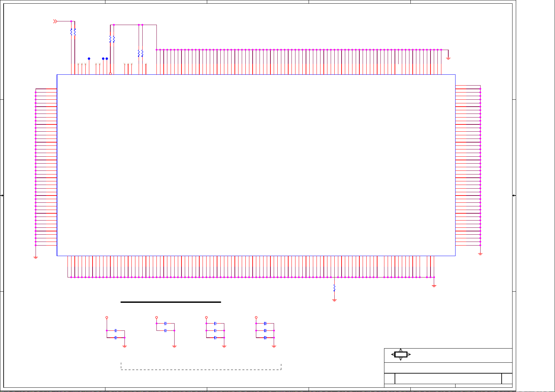
Task: Select the resistor pair fed by the off-page connector
Action: pos(73,32)
